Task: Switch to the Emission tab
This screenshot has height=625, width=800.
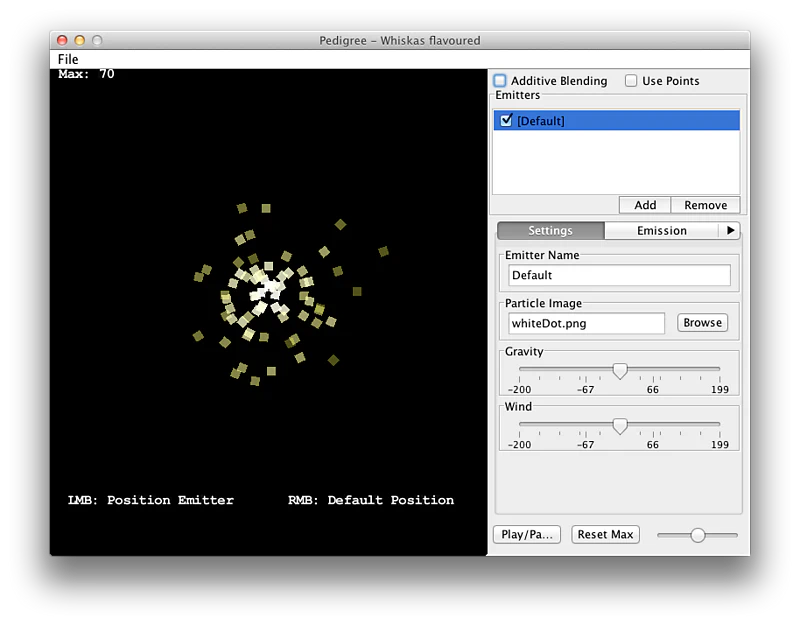Action: [x=661, y=231]
